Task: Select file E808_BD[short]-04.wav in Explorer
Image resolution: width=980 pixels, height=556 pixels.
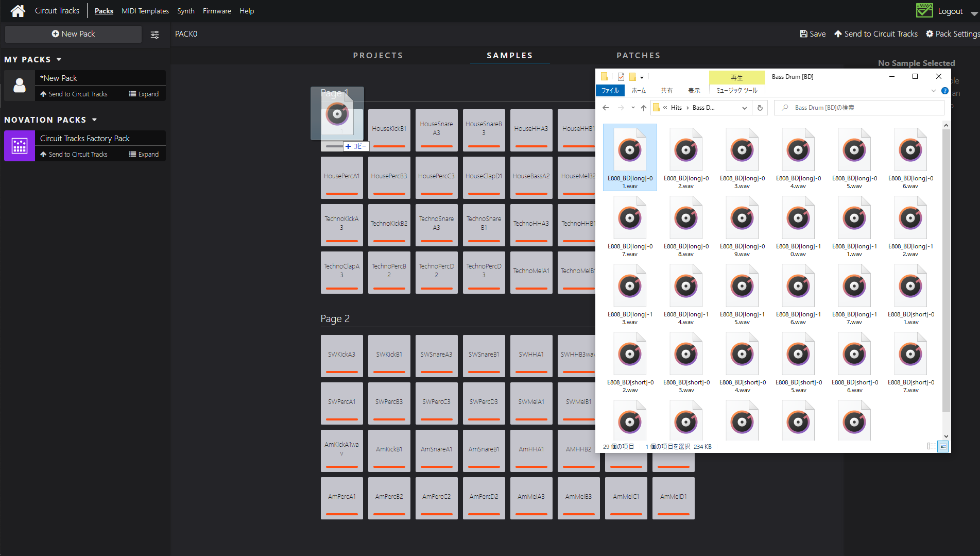Action: 742,362
